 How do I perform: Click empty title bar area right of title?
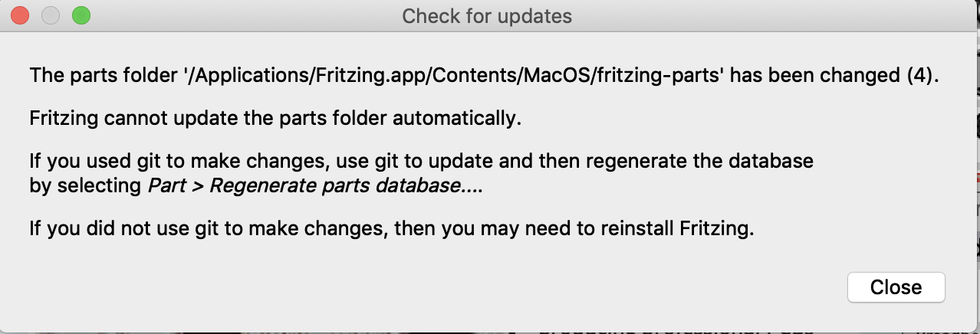pyautogui.click(x=767, y=15)
